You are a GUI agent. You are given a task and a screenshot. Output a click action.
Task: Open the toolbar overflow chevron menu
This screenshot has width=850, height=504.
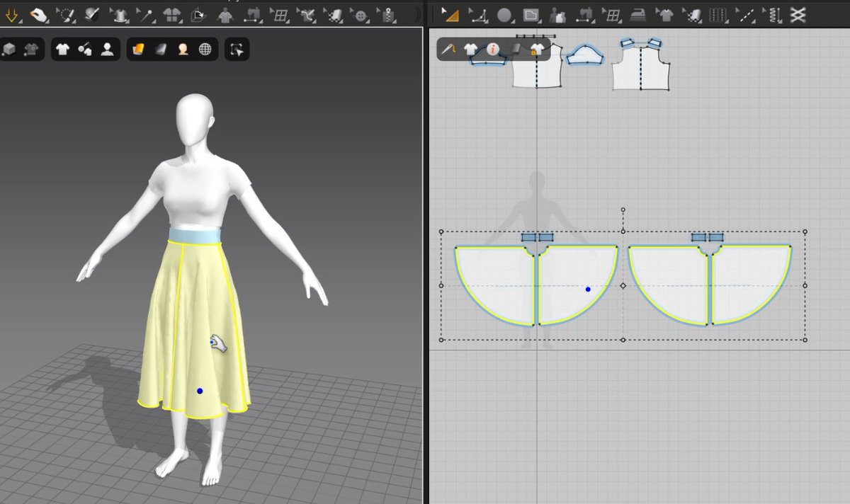coord(418,14)
